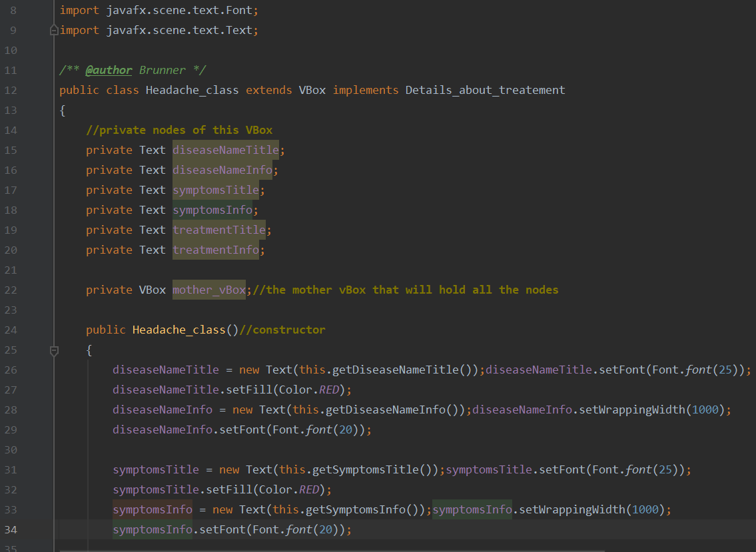Click the //private nodes of this VBox comment

(x=179, y=130)
